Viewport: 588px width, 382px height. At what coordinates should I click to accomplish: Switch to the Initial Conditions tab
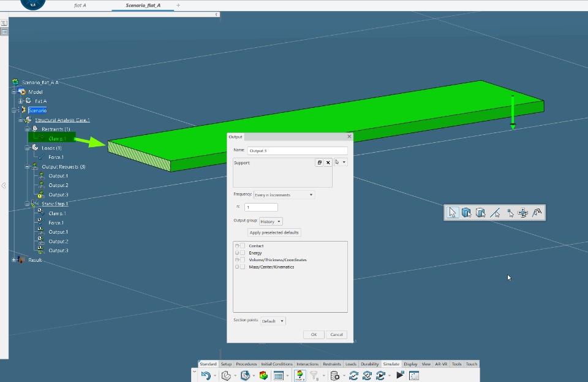(x=277, y=364)
